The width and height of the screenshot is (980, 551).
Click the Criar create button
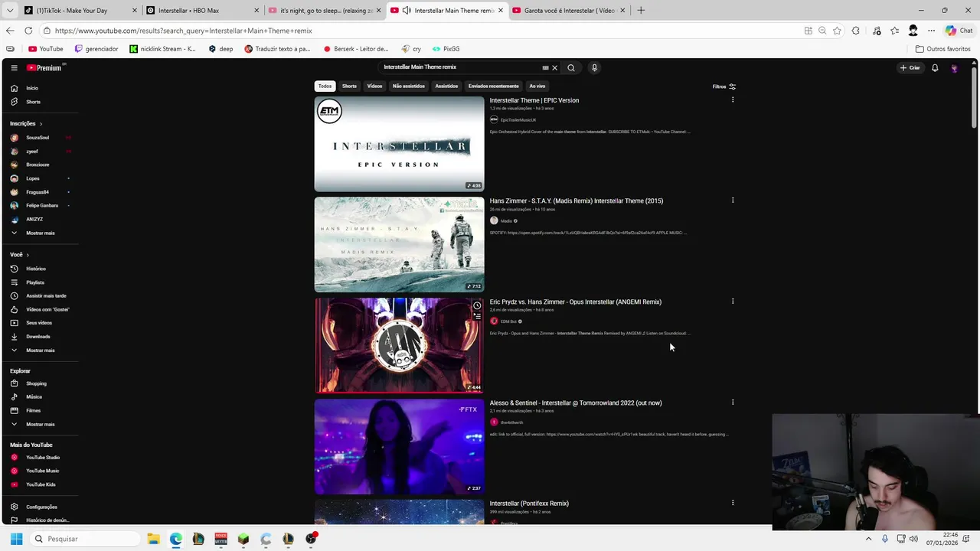pos(910,67)
